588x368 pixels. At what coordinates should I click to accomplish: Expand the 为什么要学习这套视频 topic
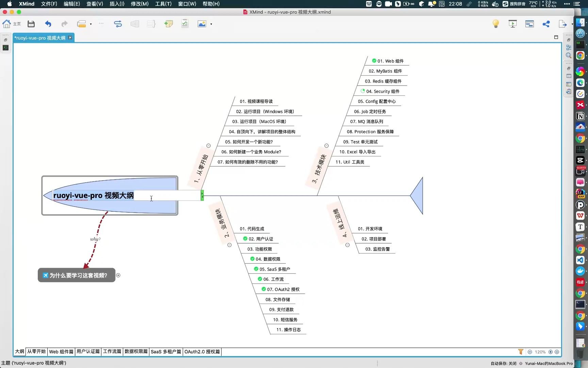(118, 275)
